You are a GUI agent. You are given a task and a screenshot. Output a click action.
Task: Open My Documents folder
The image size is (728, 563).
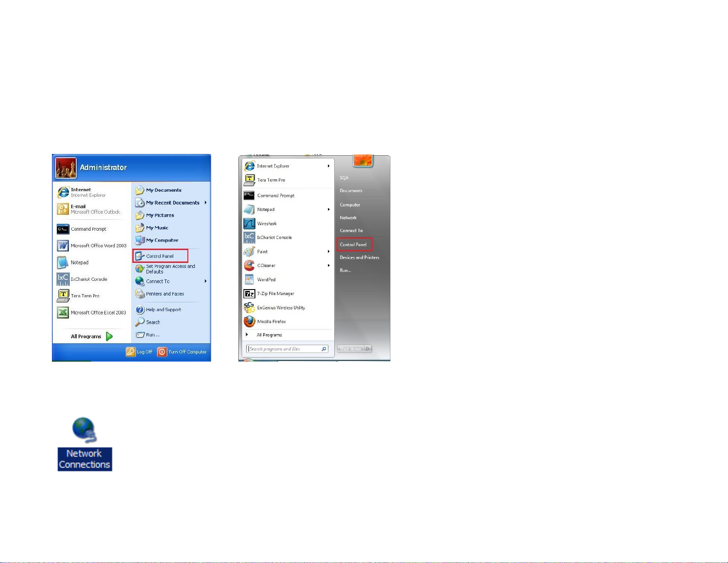158,190
